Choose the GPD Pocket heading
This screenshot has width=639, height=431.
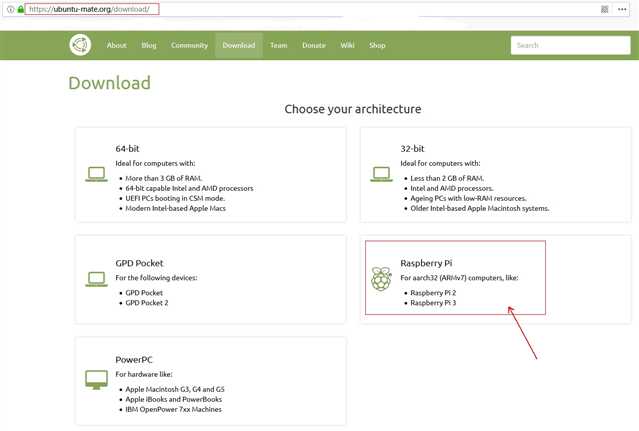pyautogui.click(x=139, y=263)
